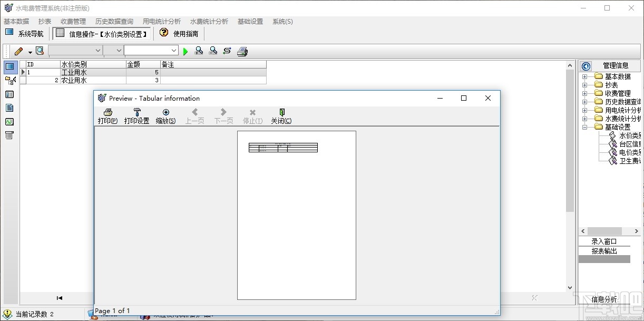Click the round blue back icon beside 管理信息
Image resolution: width=644 pixels, height=321 pixels.
point(586,66)
